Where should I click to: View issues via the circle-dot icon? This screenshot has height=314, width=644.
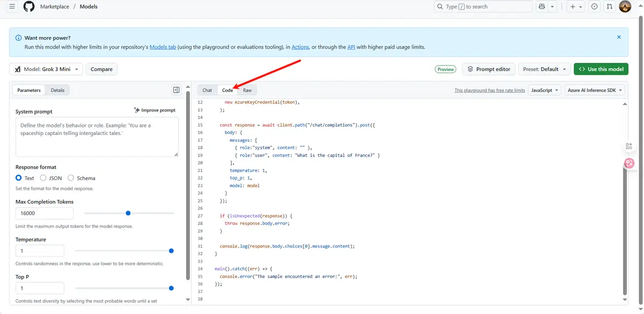(x=594, y=7)
